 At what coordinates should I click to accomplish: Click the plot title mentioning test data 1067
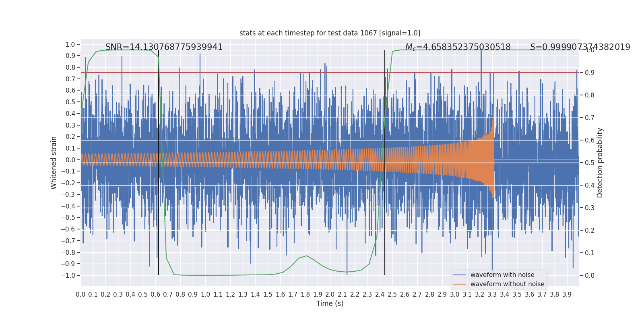(330, 33)
